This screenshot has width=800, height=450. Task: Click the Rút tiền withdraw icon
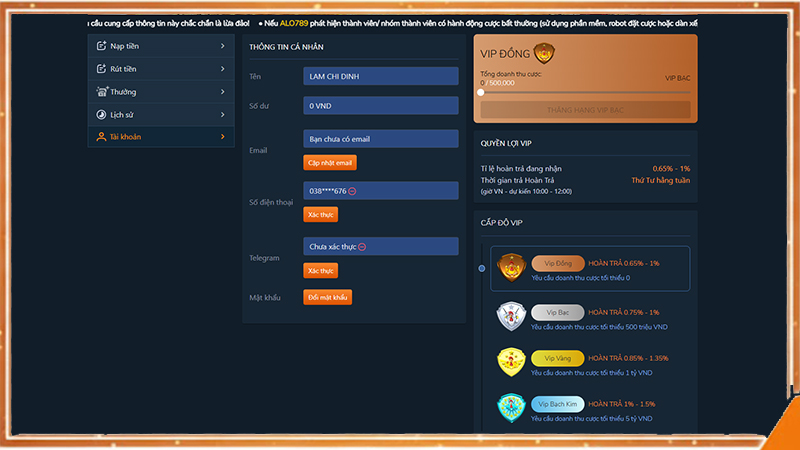click(101, 69)
